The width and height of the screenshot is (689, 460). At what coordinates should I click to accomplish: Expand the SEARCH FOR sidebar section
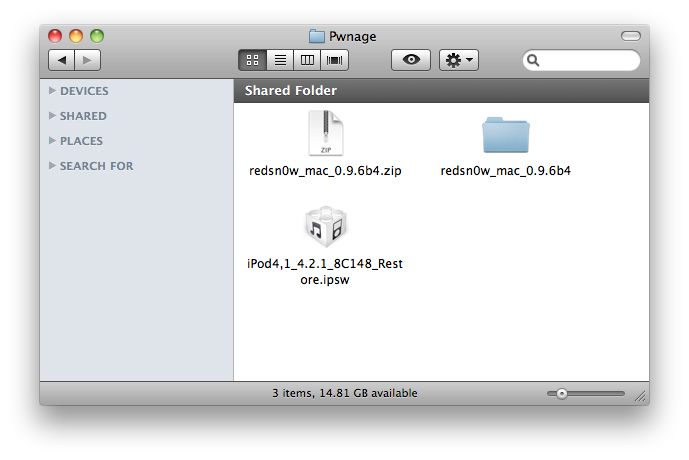point(52,166)
